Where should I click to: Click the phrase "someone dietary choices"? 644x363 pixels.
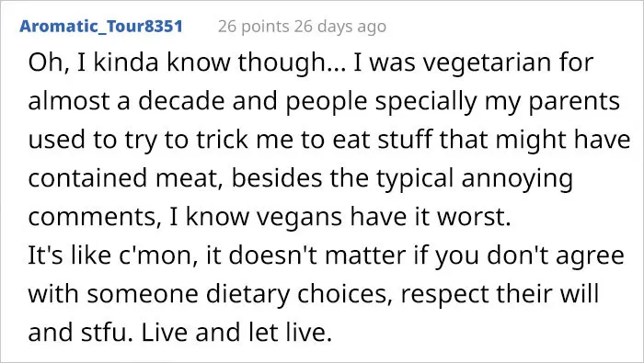point(239,294)
